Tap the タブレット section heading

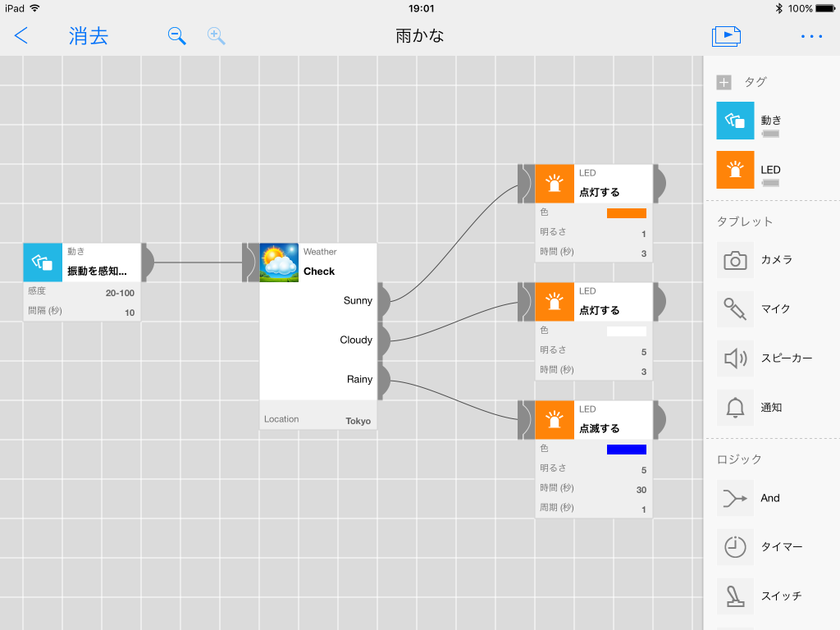coord(745,221)
